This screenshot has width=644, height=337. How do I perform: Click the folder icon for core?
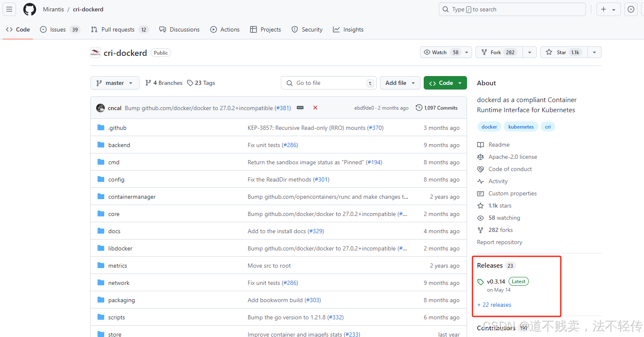click(x=101, y=213)
